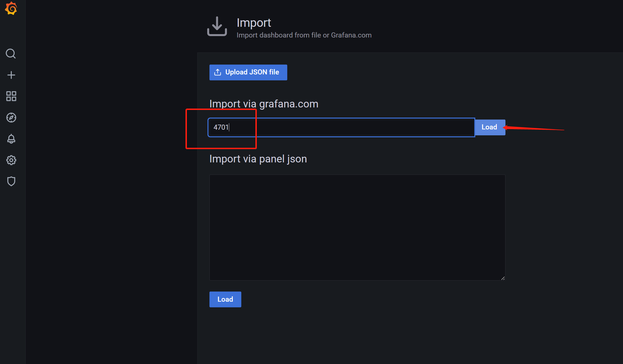Click inside the panel JSON text area
The image size is (623, 364).
coord(357,228)
